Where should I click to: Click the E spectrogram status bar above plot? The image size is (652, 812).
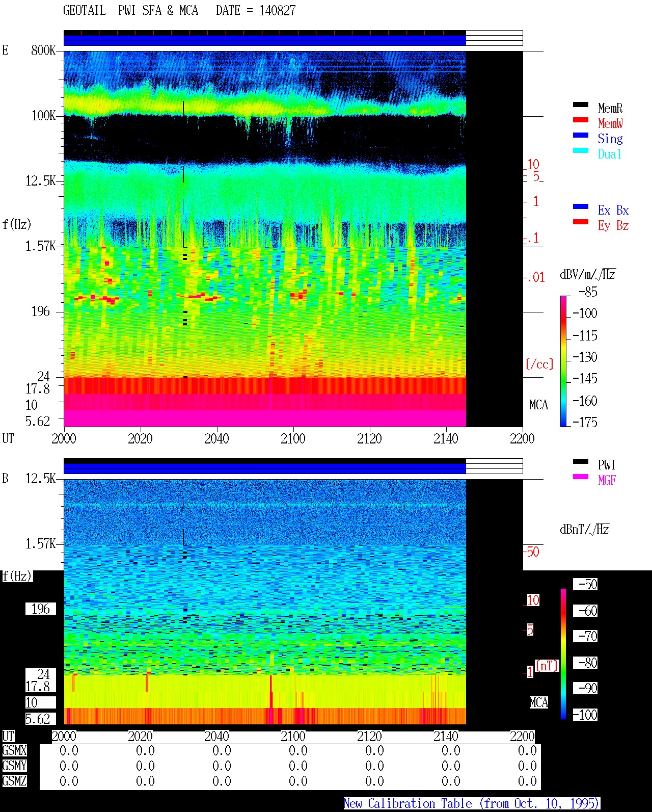coord(293,38)
